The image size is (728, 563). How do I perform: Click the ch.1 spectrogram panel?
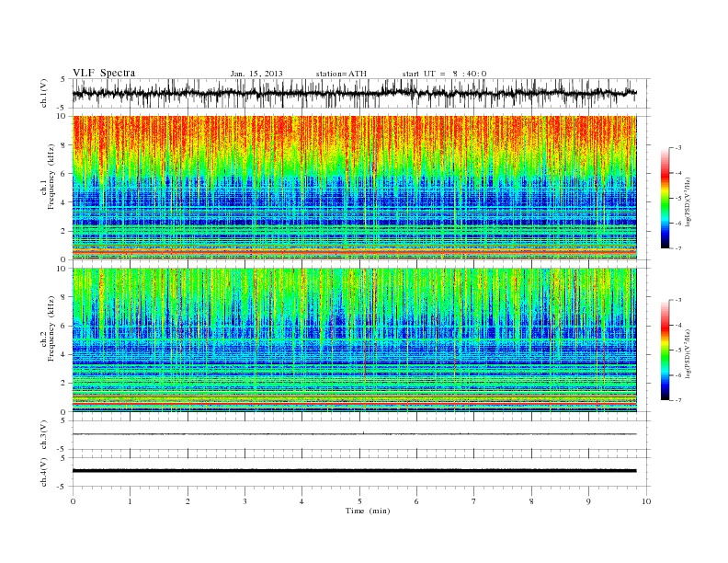click(354, 188)
